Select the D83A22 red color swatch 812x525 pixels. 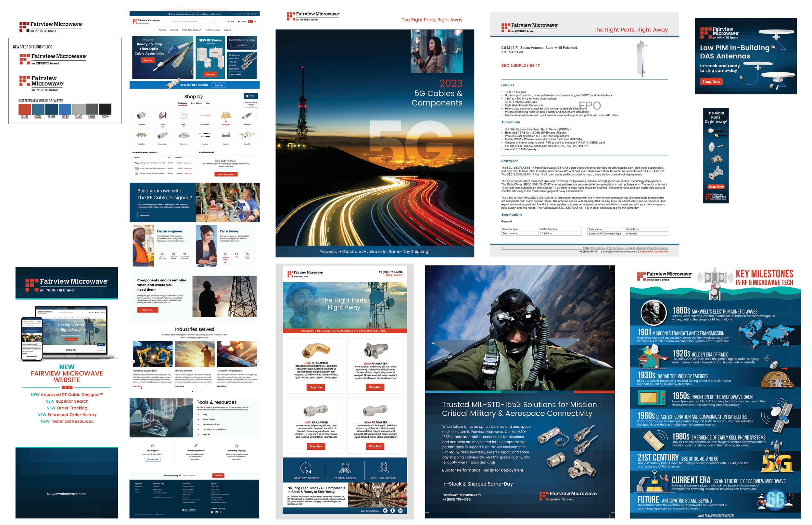coord(25,109)
